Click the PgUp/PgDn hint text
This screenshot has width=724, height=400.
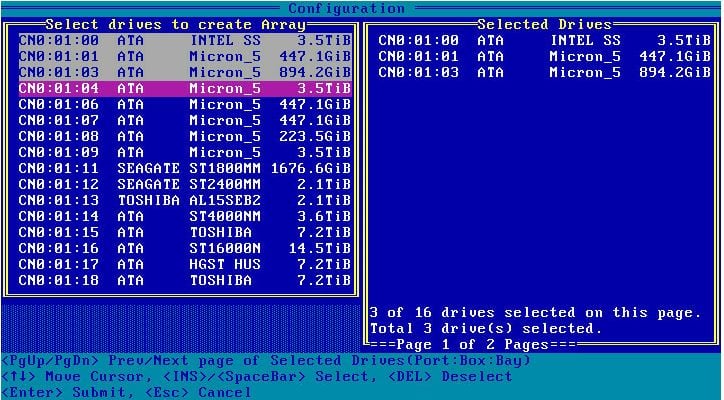266,360
